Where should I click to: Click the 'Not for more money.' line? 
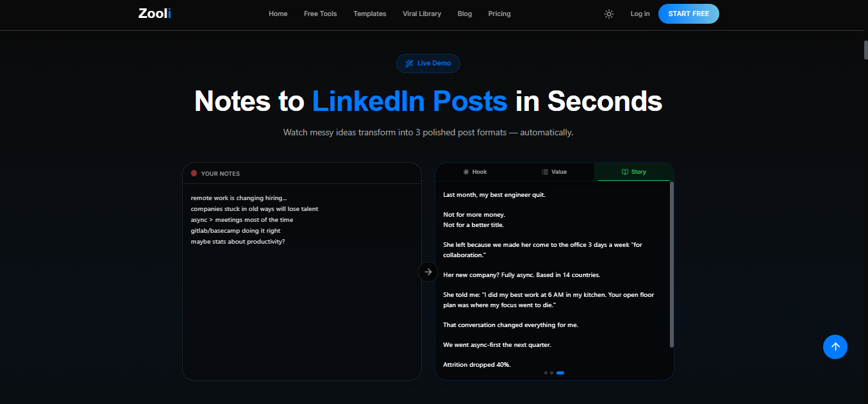click(x=474, y=215)
